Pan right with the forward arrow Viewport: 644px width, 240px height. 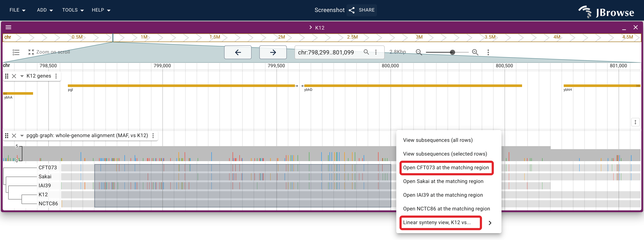(273, 52)
